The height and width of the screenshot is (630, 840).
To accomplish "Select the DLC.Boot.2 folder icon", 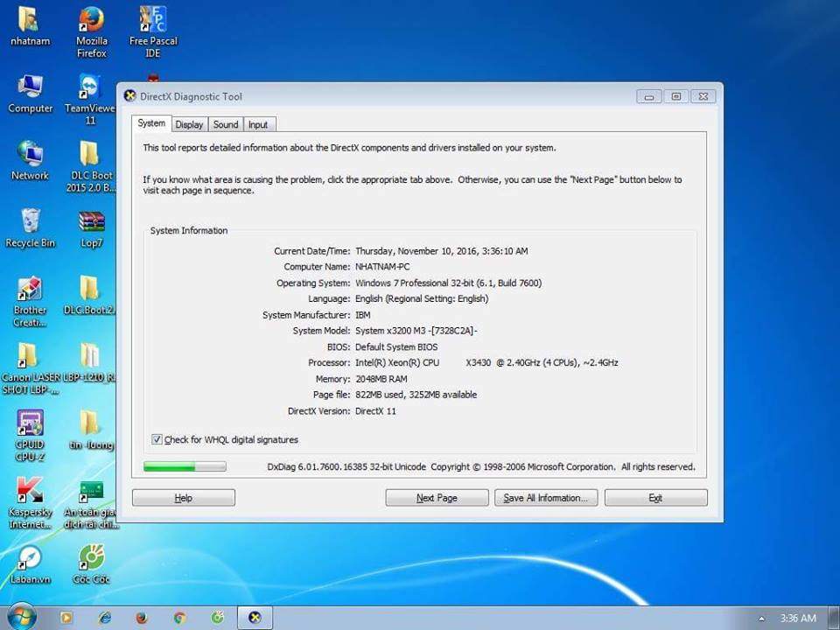I will pyautogui.click(x=90, y=296).
